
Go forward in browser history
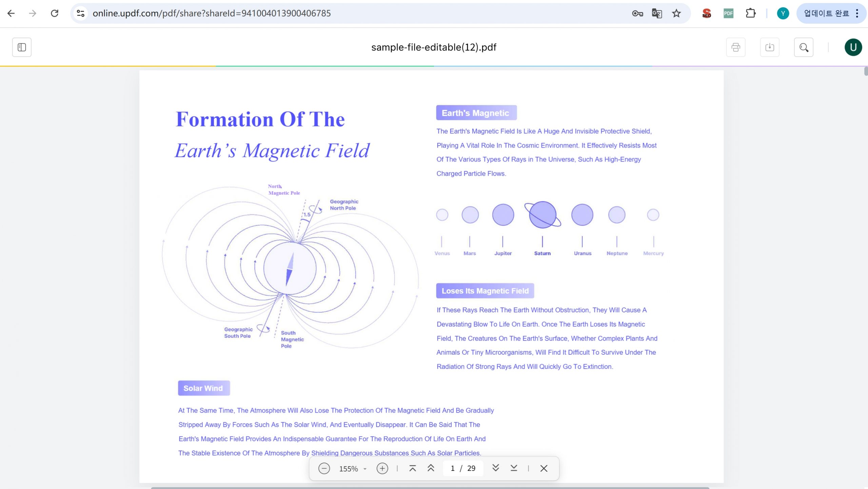pyautogui.click(x=33, y=13)
